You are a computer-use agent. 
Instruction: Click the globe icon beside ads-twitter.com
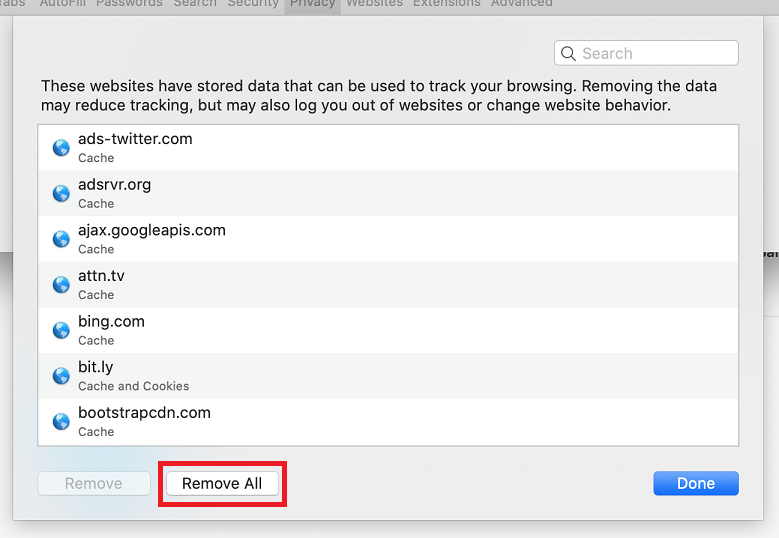61,148
